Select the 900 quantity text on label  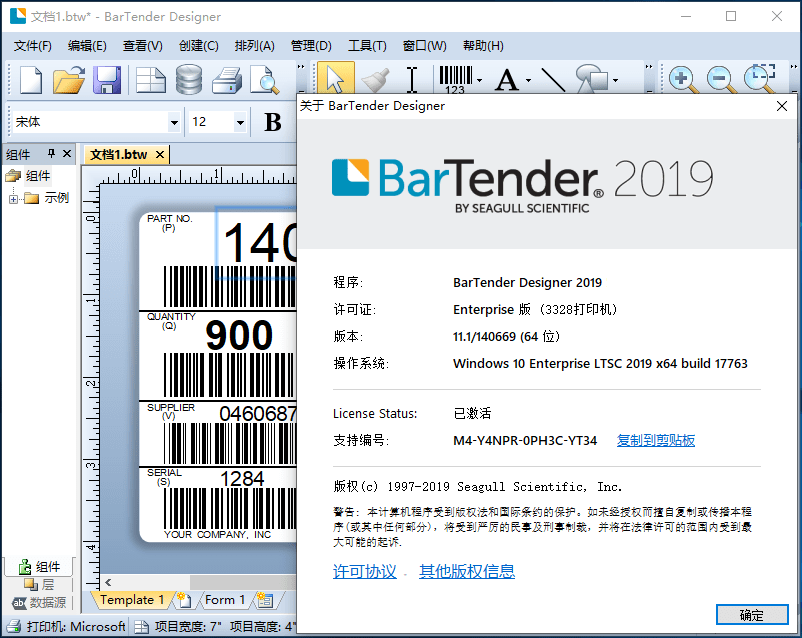click(x=239, y=336)
